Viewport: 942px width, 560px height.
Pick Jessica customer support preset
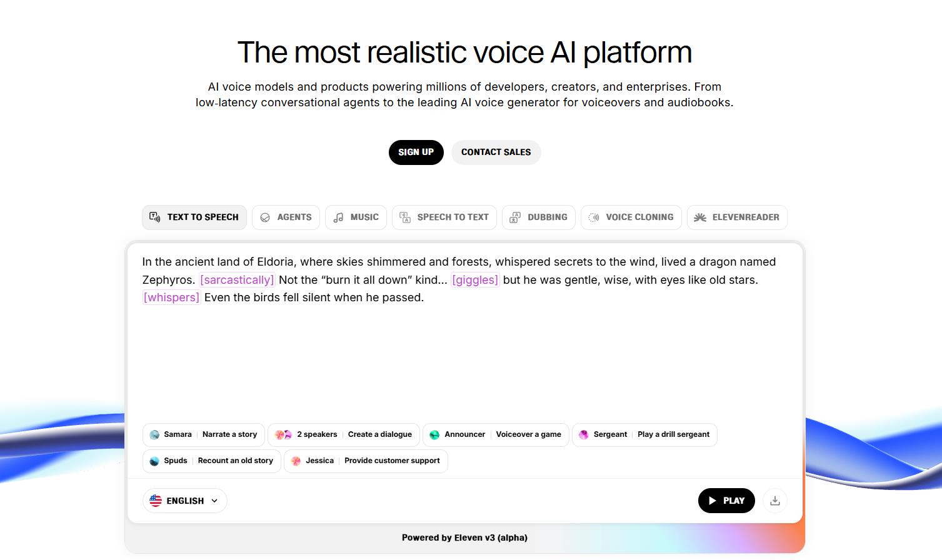(x=366, y=461)
